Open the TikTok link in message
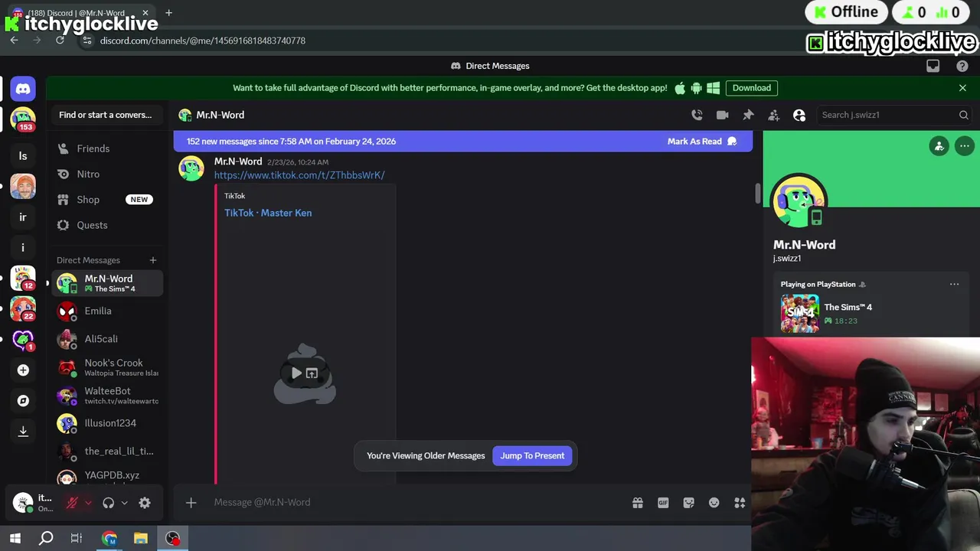This screenshot has width=980, height=551. [299, 175]
